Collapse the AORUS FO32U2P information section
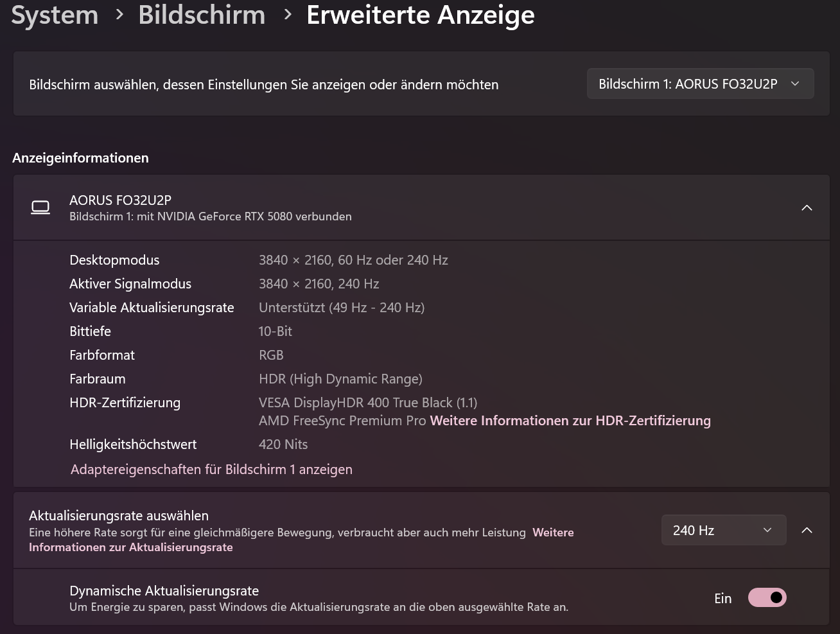The width and height of the screenshot is (840, 634). tap(807, 207)
